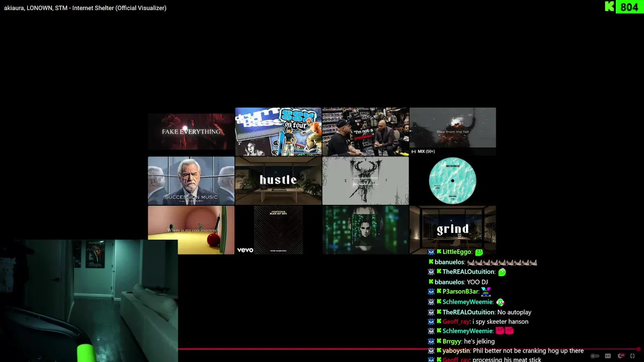Screen dimensions: 644x362
Task: Open the teal vinyl record thumbnail
Action: (452, 180)
